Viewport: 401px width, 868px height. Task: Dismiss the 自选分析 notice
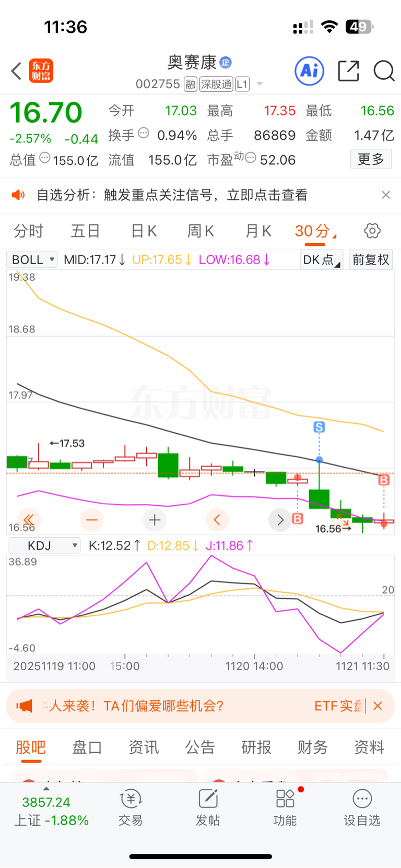coord(386,195)
